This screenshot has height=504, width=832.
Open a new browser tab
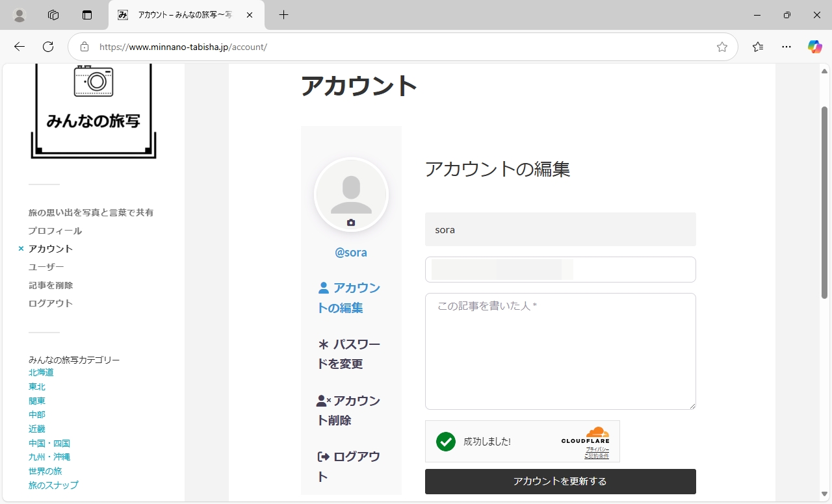pyautogui.click(x=283, y=15)
